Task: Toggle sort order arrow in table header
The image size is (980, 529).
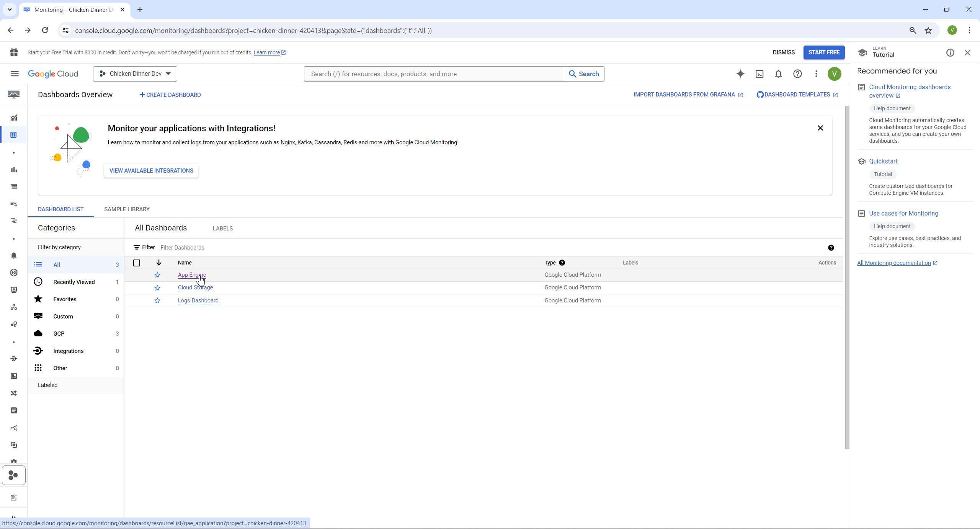Action: [x=159, y=263]
